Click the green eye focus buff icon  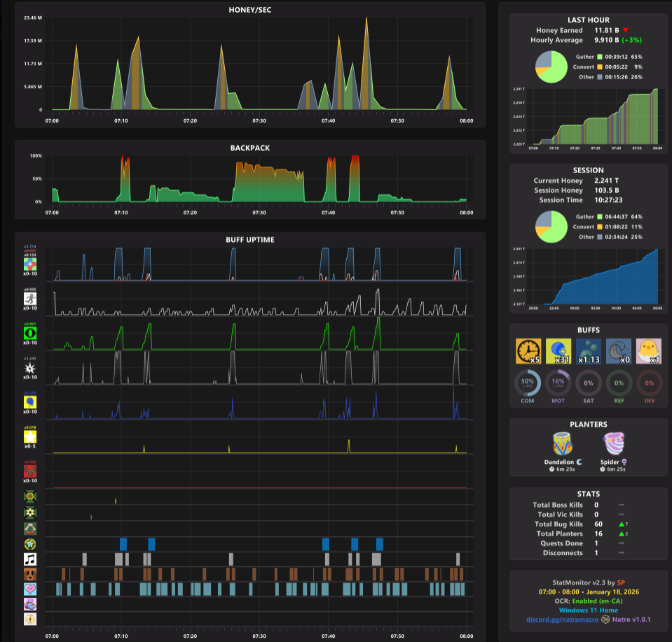(30, 333)
